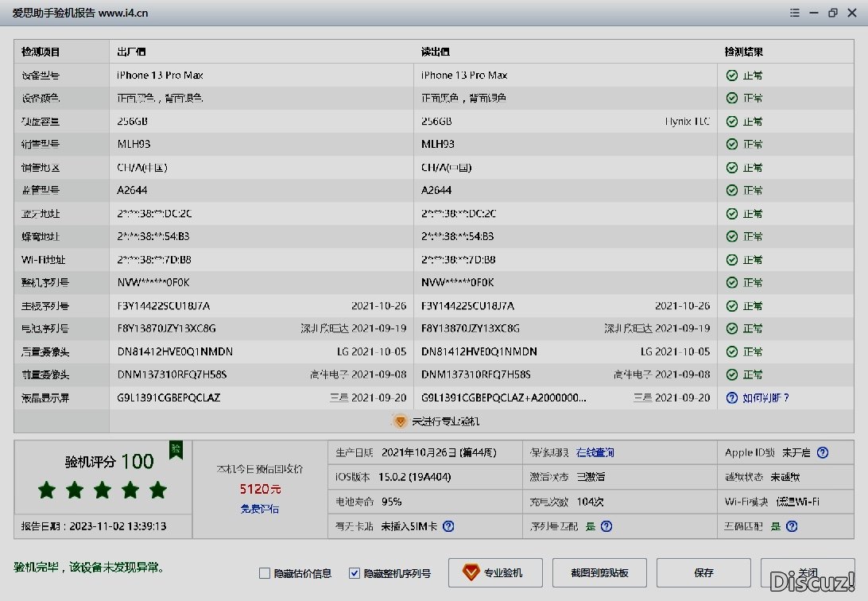Open the menu list icon in title bar
868x601 pixels.
pos(794,13)
